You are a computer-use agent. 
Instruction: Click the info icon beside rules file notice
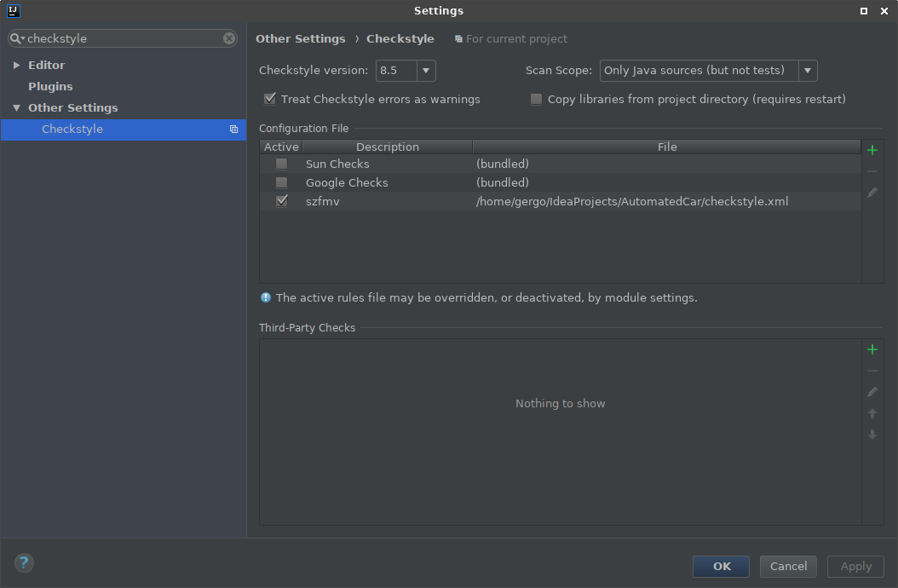(266, 297)
